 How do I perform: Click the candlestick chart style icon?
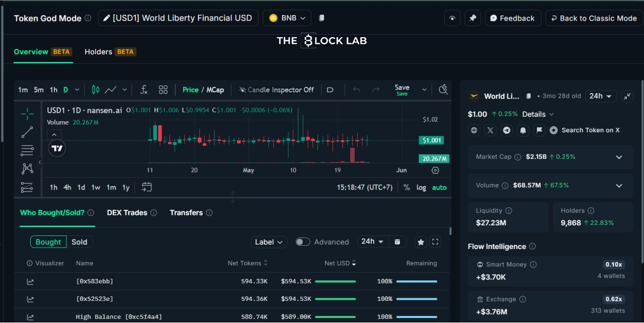96,90
